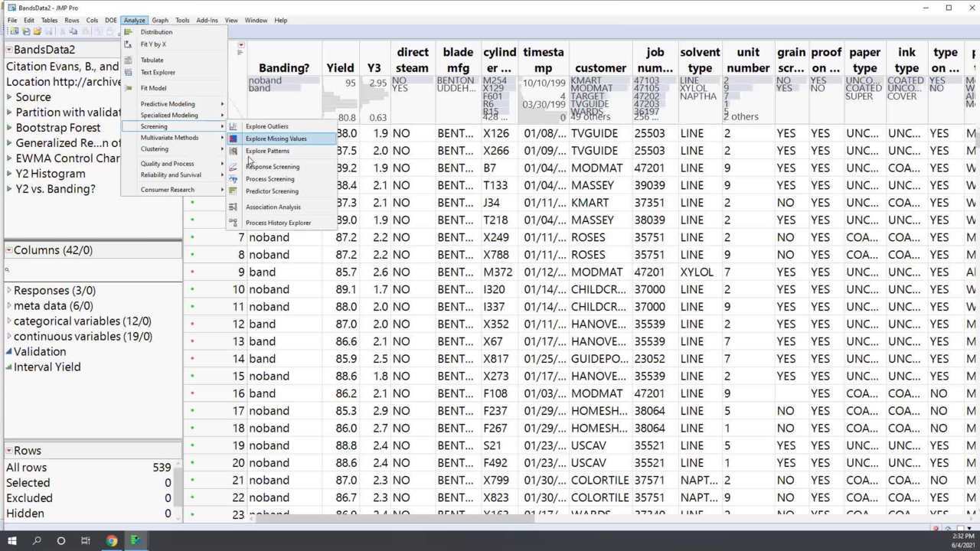Click the Process History Explorer icon
Image resolution: width=980 pixels, height=551 pixels.
click(x=234, y=223)
